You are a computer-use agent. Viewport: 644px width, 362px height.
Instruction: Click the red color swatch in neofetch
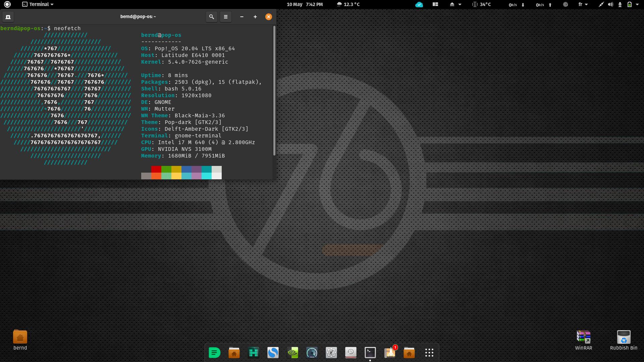[156, 169]
